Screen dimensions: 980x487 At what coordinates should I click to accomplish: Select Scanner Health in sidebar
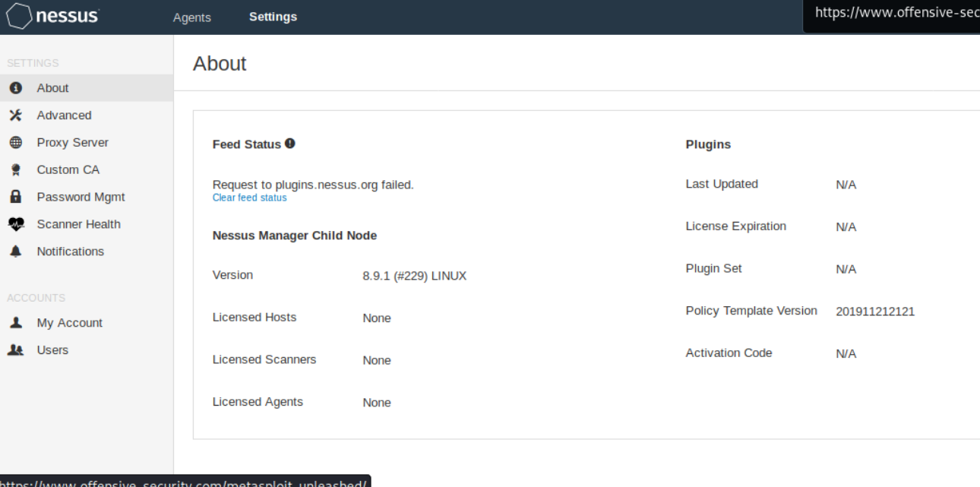coord(78,224)
